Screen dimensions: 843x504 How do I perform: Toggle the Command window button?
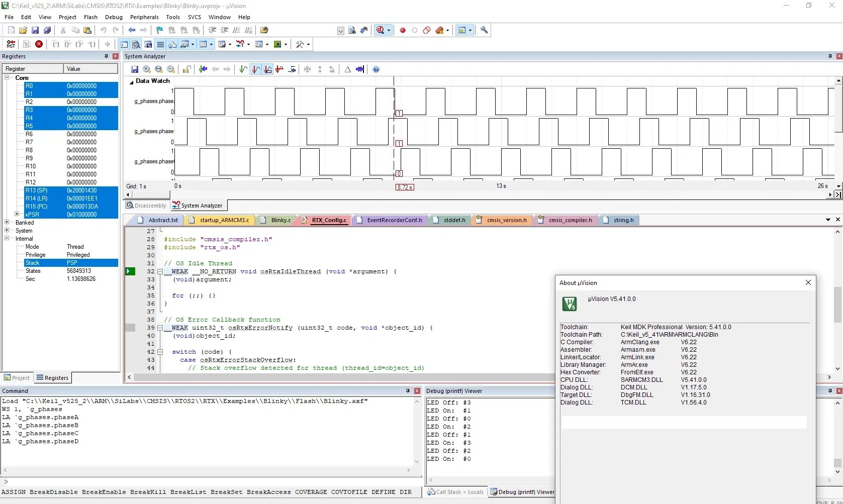pos(124,44)
